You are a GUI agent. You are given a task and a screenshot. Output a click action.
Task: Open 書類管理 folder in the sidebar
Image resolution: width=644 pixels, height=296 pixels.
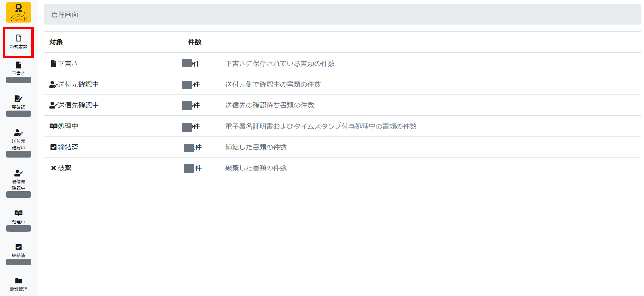click(x=18, y=284)
